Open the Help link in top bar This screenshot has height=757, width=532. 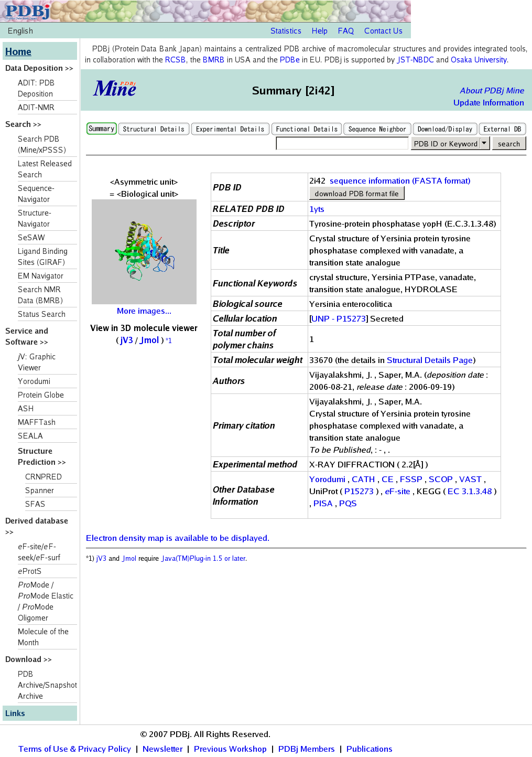click(319, 31)
